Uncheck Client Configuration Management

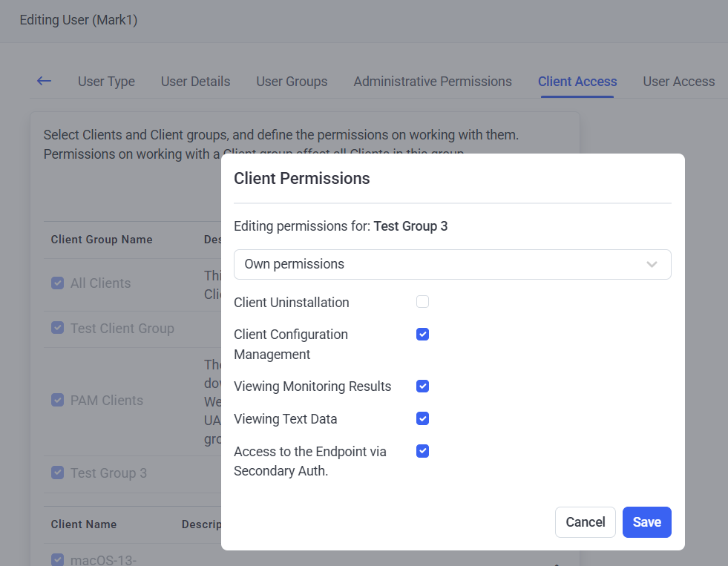pos(422,335)
